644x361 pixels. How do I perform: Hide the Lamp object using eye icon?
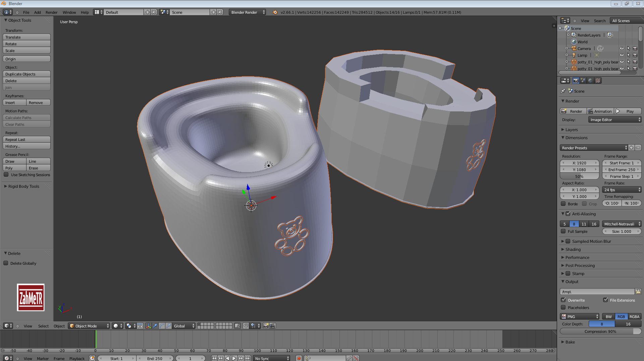pos(622,55)
